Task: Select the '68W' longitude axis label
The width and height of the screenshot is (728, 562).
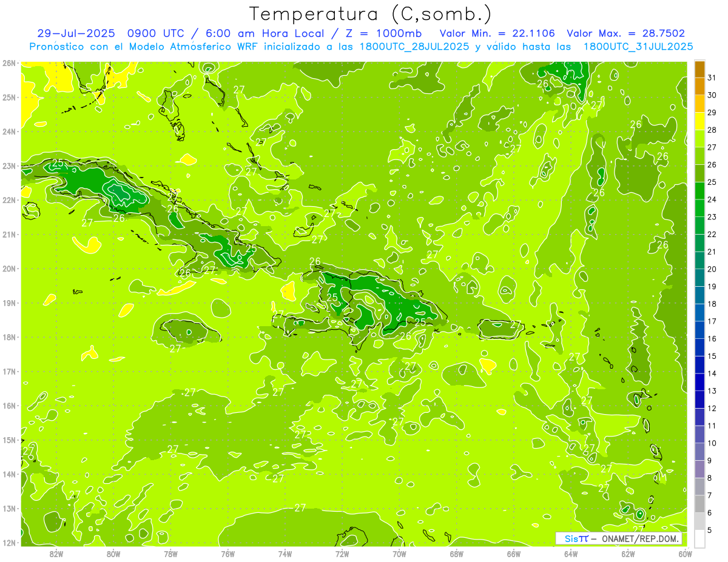Action: pyautogui.click(x=456, y=554)
